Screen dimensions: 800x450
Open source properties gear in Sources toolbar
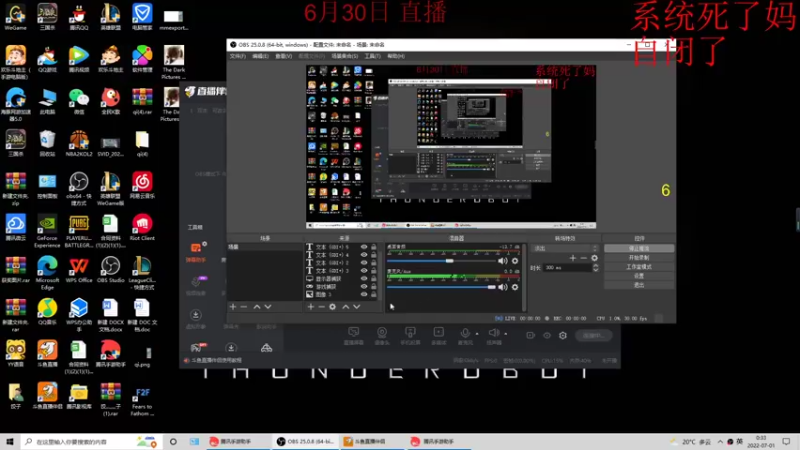tap(333, 307)
